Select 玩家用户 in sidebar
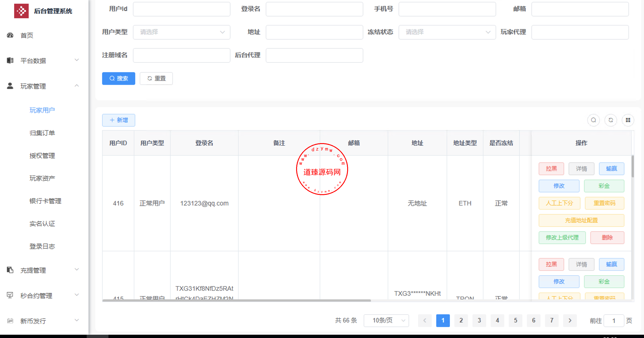Screen dimensions: 644x338 (42, 110)
